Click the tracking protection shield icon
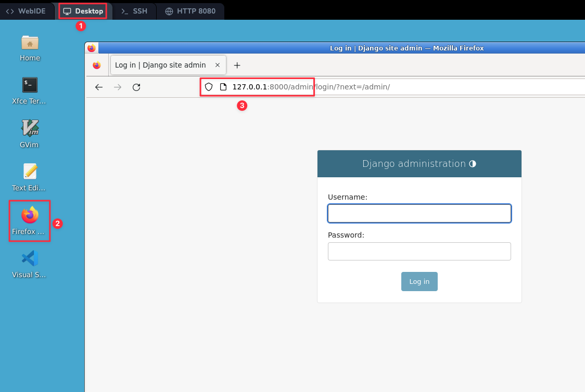Image resolution: width=585 pixels, height=392 pixels. [x=209, y=87]
